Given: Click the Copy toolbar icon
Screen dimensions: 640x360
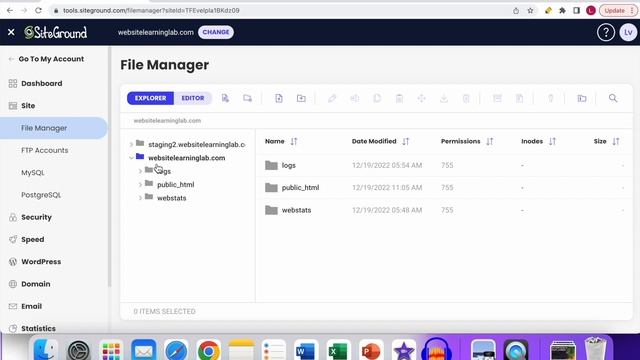Looking at the screenshot, I should tap(377, 98).
